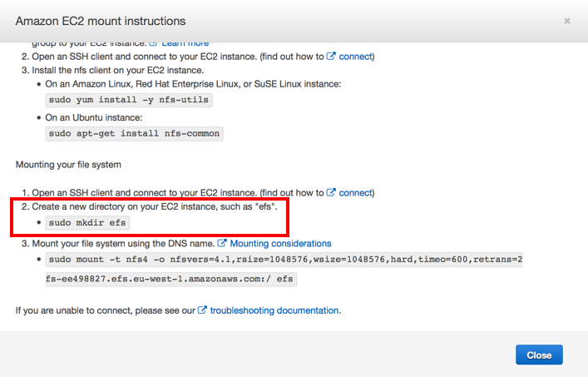Open the troubleshooting documentation link
The image size is (588, 377).
pyautogui.click(x=274, y=310)
